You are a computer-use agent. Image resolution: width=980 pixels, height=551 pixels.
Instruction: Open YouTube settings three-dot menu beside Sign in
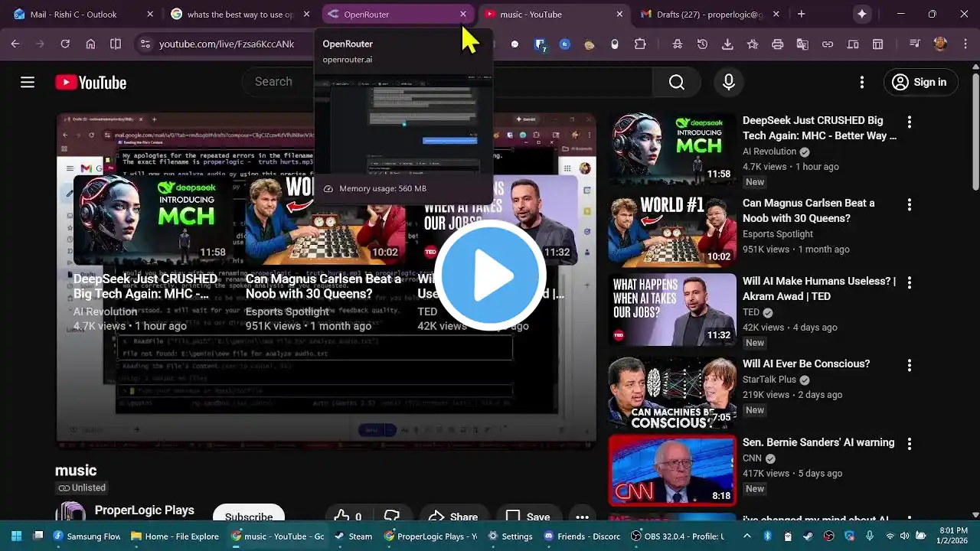click(862, 83)
